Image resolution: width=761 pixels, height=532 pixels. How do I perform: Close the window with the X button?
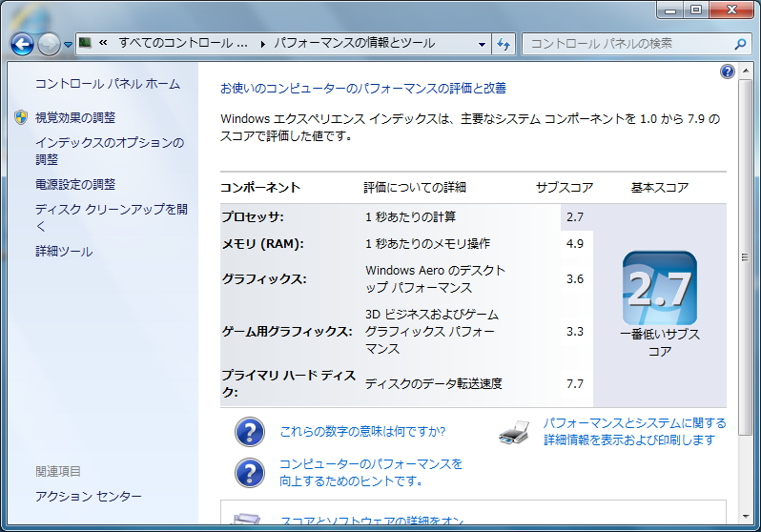[731, 10]
